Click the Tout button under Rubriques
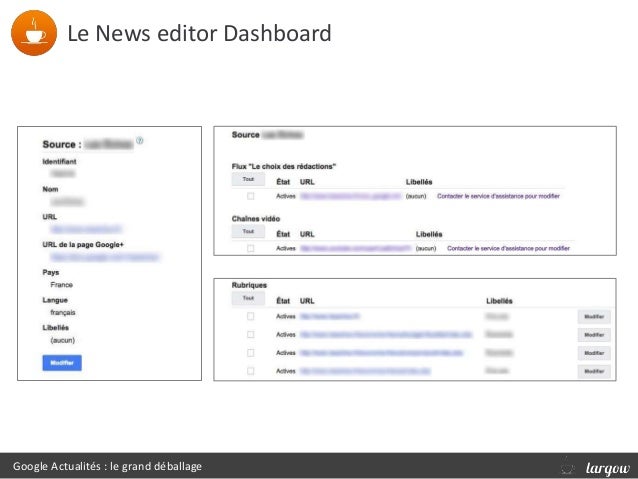Image resolution: width=638 pixels, height=479 pixels. [x=248, y=298]
